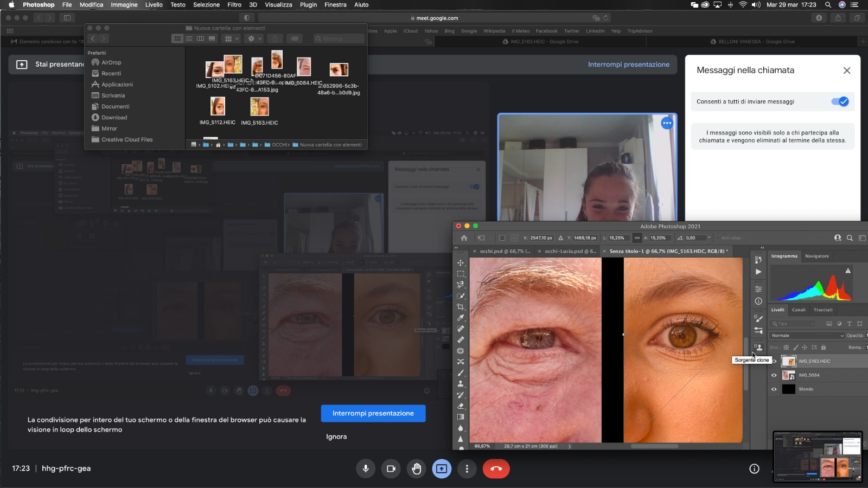This screenshot has height=488, width=868.
Task: End the Meet call
Action: point(496,469)
